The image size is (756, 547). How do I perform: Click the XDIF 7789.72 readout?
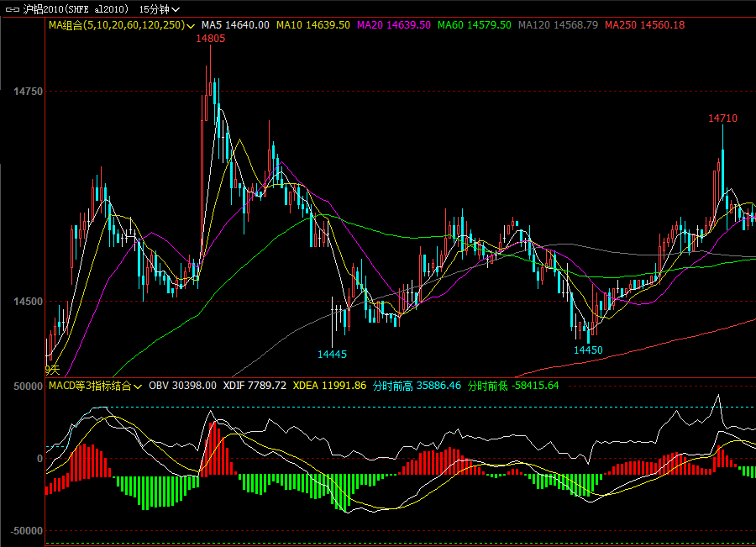255,386
